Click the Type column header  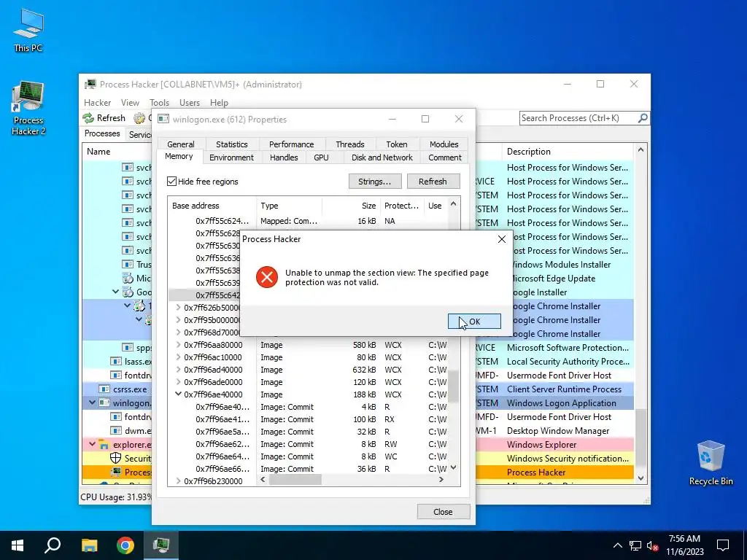pyautogui.click(x=289, y=206)
